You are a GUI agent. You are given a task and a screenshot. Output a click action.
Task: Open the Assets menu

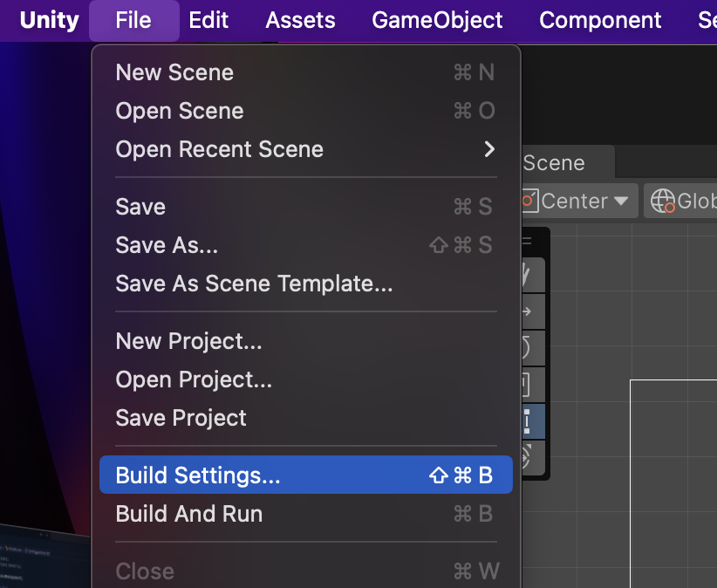point(300,20)
